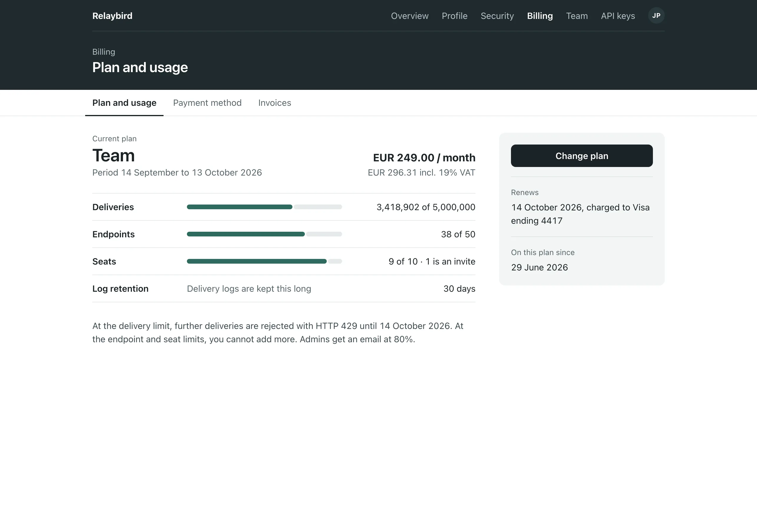The width and height of the screenshot is (757, 532).
Task: Click the period "14 September to 13 October 2026"
Action: 191,173
